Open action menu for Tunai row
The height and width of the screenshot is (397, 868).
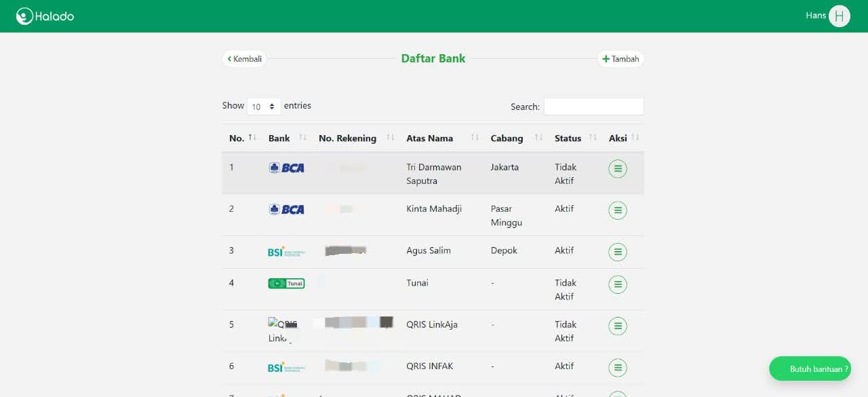[617, 284]
